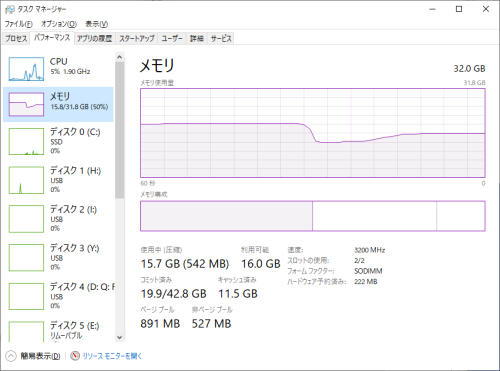The width and height of the screenshot is (500, 371).
Task: Select the メモリ mini graph in sidebar
Action: [x=26, y=104]
